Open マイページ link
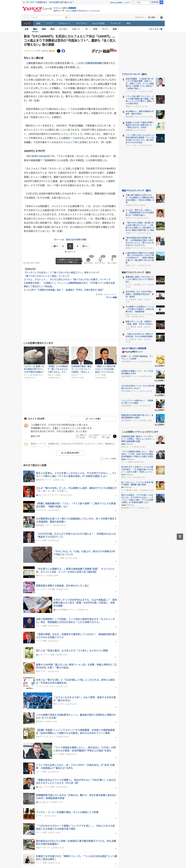The image size is (186, 868). [x=139, y=18]
